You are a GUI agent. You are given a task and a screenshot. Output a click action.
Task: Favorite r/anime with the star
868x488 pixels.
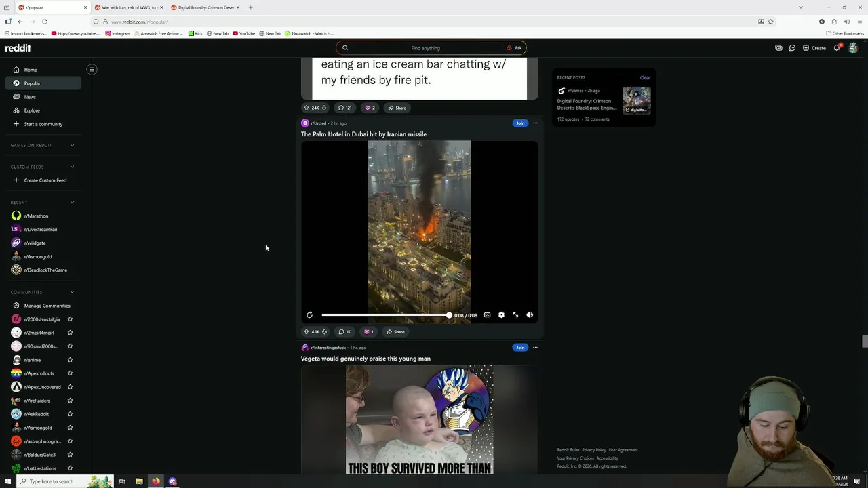point(70,360)
